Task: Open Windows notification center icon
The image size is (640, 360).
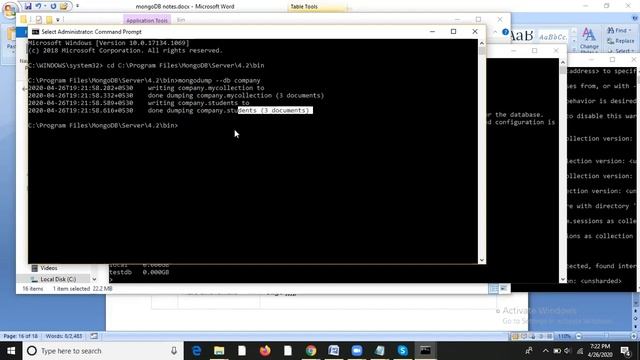Action: pyautogui.click(x=625, y=351)
